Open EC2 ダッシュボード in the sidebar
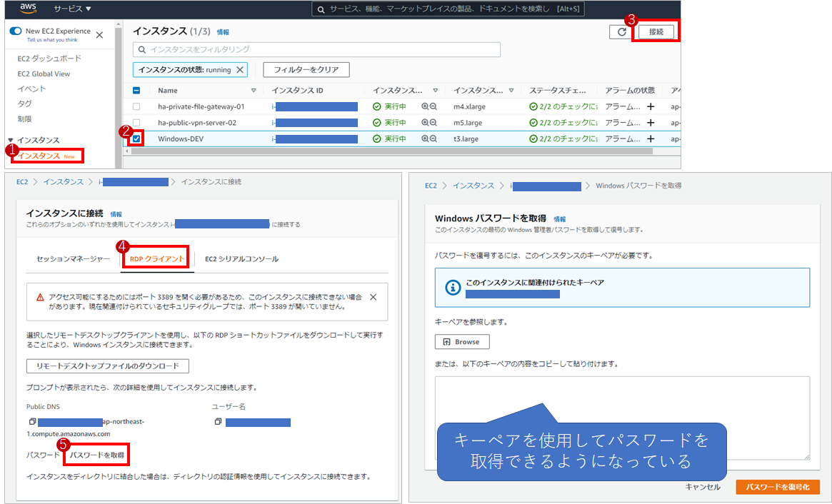Screen dimensions: 832x504 tap(49, 59)
